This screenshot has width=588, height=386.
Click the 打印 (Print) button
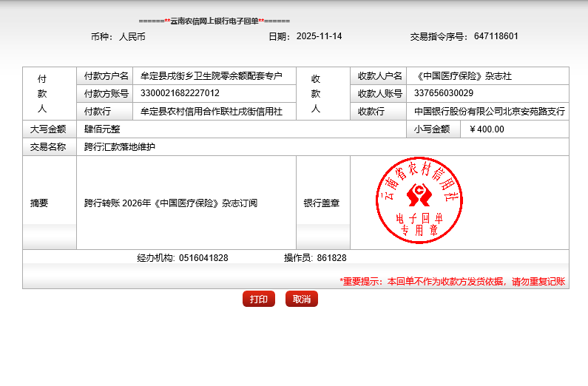click(x=258, y=299)
